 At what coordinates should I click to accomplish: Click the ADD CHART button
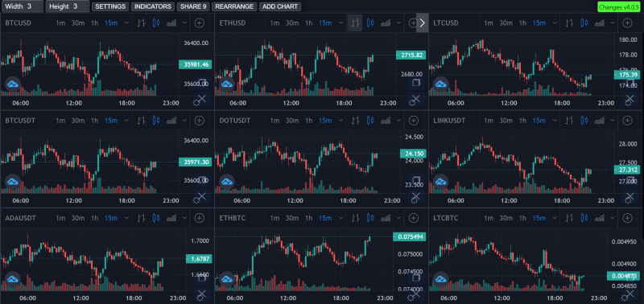coord(281,6)
